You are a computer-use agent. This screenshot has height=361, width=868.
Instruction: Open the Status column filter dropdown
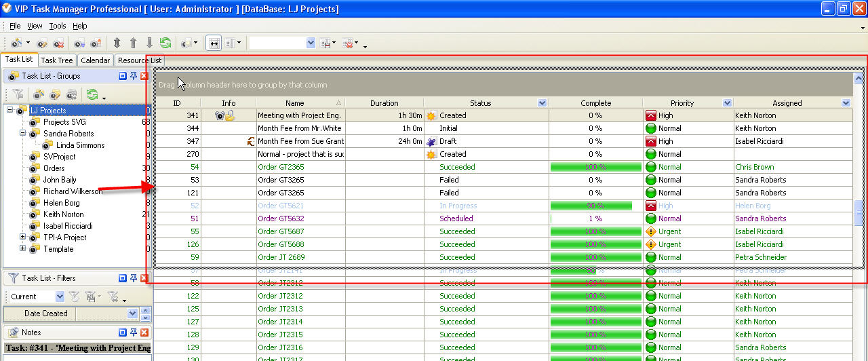pyautogui.click(x=541, y=103)
